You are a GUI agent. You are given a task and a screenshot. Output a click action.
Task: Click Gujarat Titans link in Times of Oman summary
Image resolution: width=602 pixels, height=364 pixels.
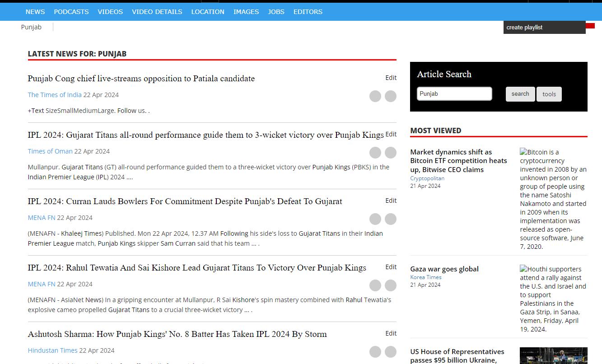pyautogui.click(x=82, y=167)
